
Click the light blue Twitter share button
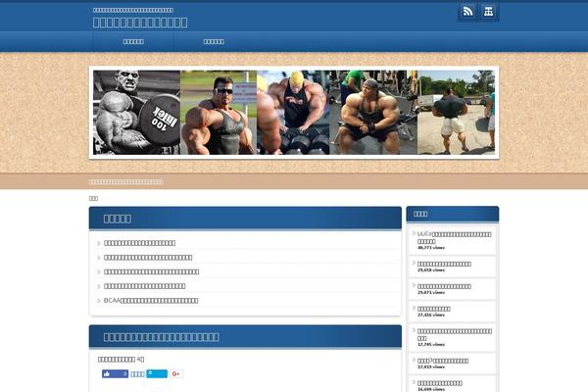coord(157,373)
